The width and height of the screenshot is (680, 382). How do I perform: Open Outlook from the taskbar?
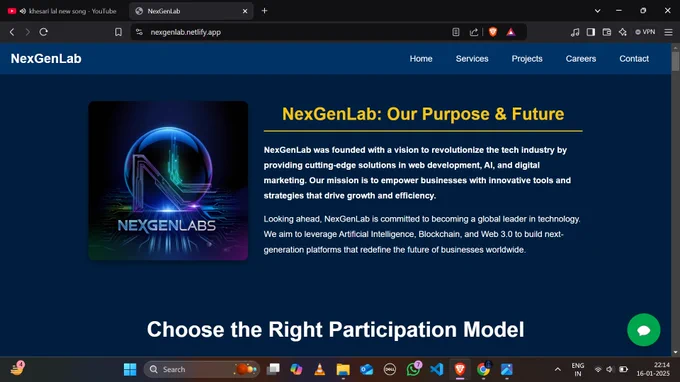366,369
